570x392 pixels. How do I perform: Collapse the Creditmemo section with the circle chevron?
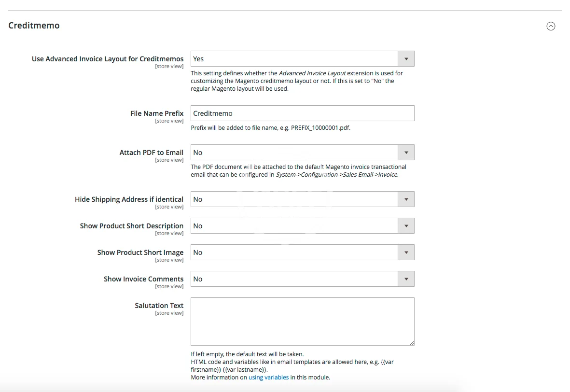pyautogui.click(x=551, y=26)
